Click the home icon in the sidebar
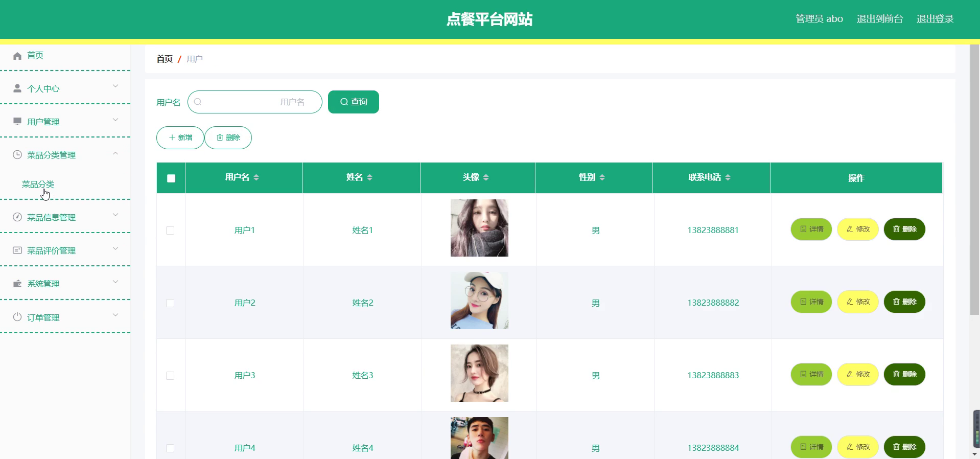 [17, 56]
